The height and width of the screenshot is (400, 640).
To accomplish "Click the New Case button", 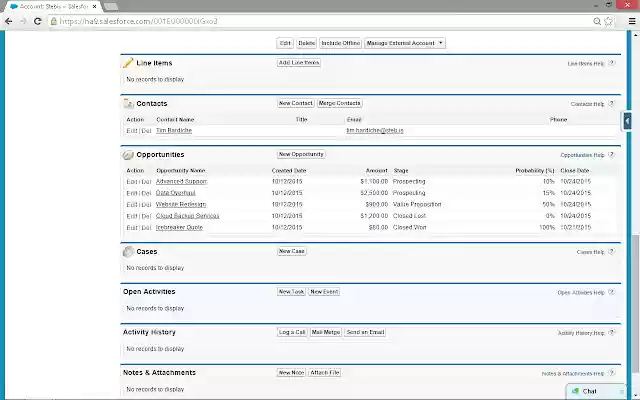I will 291,251.
